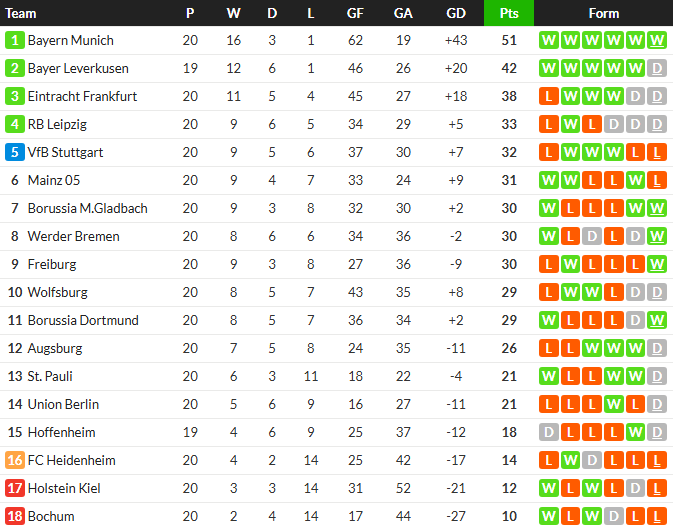The height and width of the screenshot is (531, 673).
Task: Open the St. Pauli team page
Action: pyautogui.click(x=50, y=377)
